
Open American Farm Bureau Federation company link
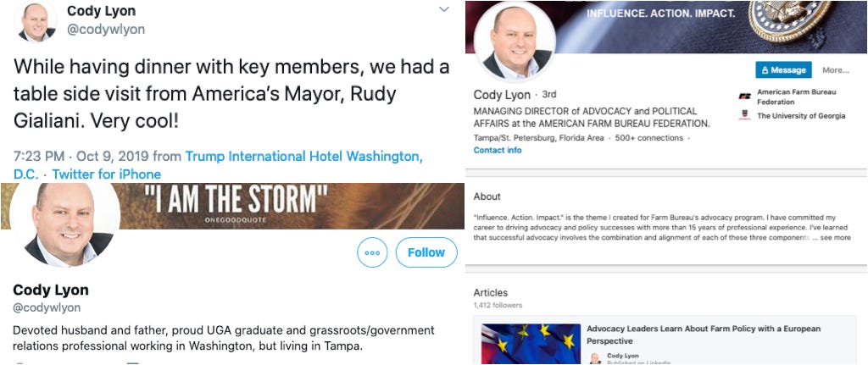pyautogui.click(x=796, y=96)
